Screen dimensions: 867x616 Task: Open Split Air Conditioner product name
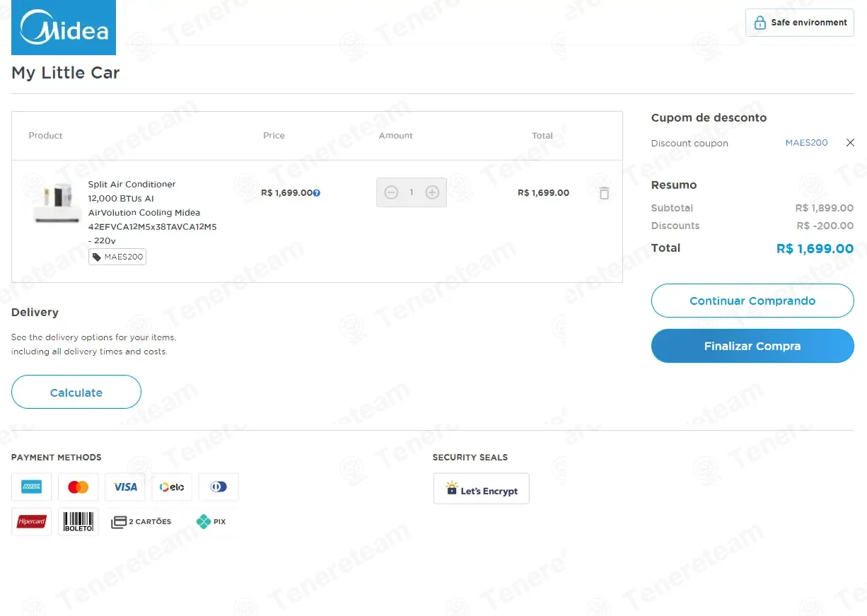[152, 212]
